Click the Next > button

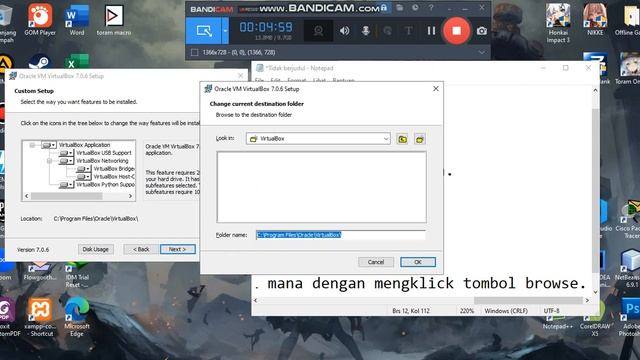pos(178,249)
